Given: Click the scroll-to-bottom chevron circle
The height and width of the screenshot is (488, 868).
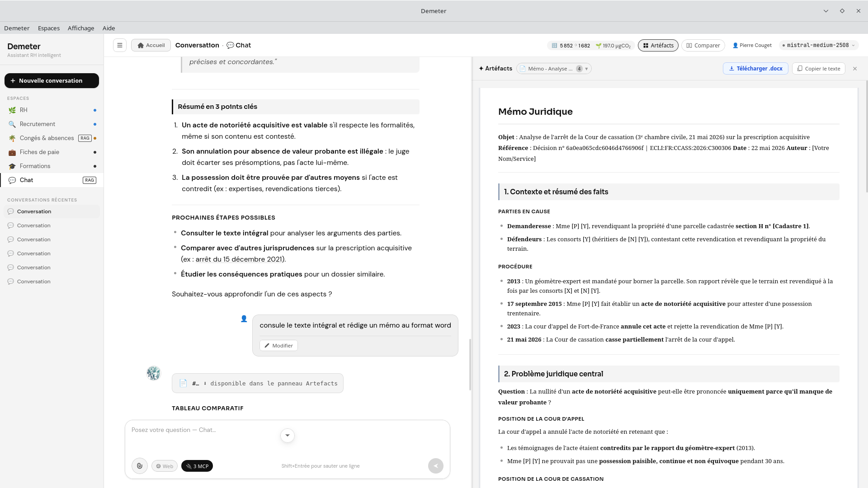Looking at the screenshot, I should coord(288,436).
